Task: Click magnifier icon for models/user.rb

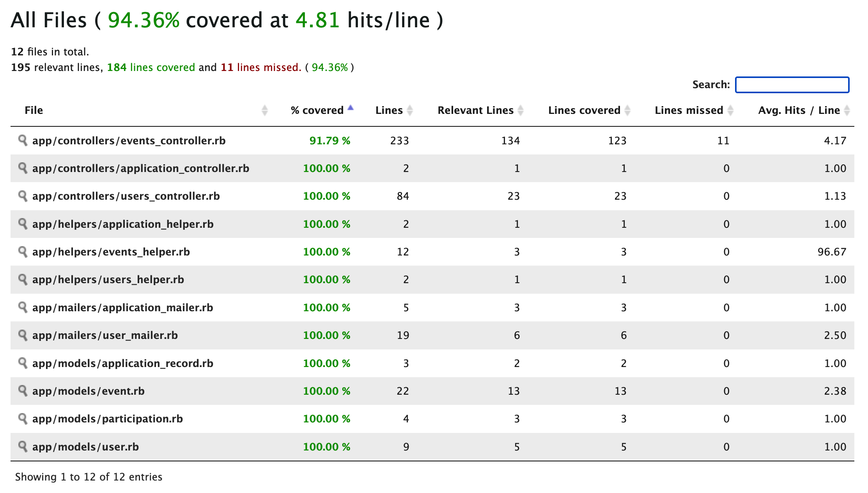Action: 23,447
